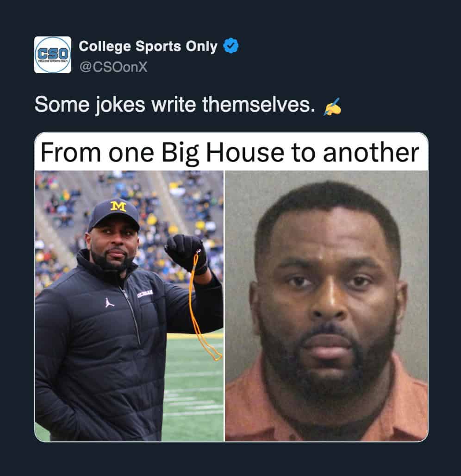Click the "From one Big House to another" caption
This screenshot has width=461, height=476.
coord(230,152)
